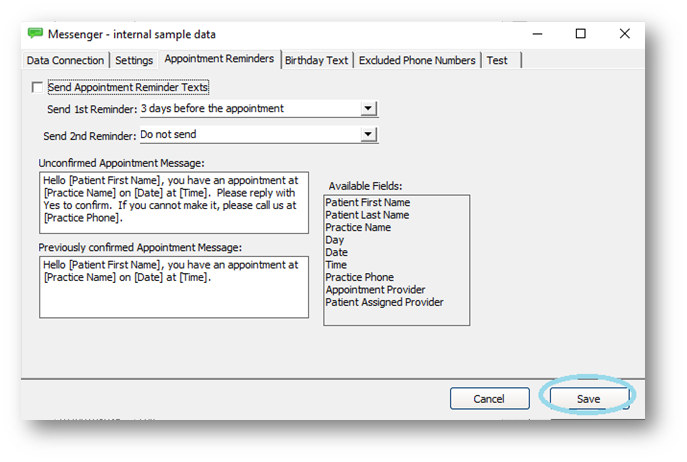The height and width of the screenshot is (462, 687).
Task: Select Practice Phone in Available Fields
Action: [359, 277]
